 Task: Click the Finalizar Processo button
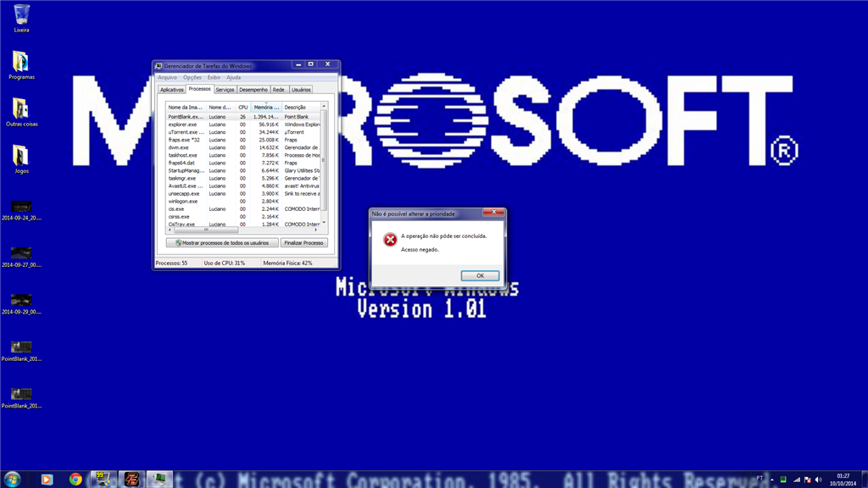coord(304,243)
